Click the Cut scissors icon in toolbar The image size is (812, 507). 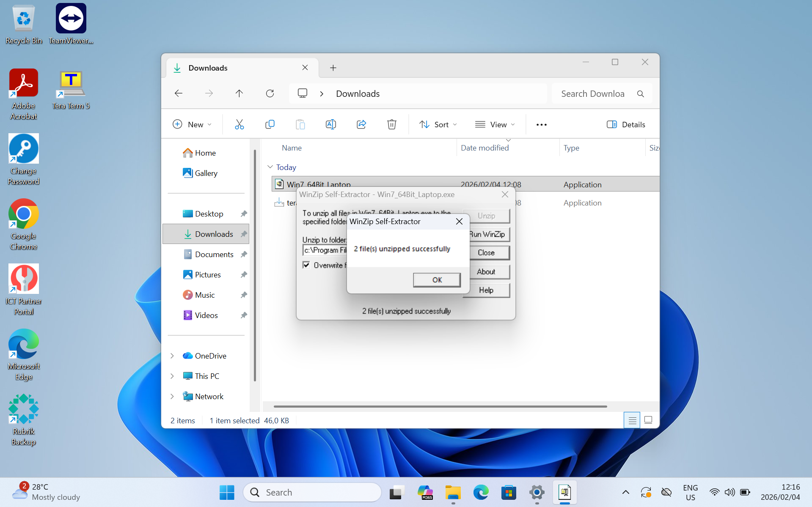(x=239, y=124)
